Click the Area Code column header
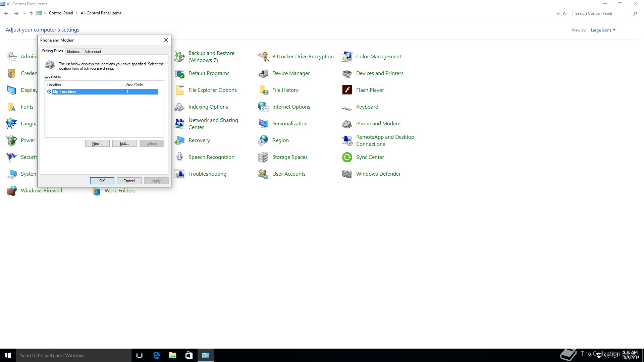644x362 pixels. click(141, 85)
